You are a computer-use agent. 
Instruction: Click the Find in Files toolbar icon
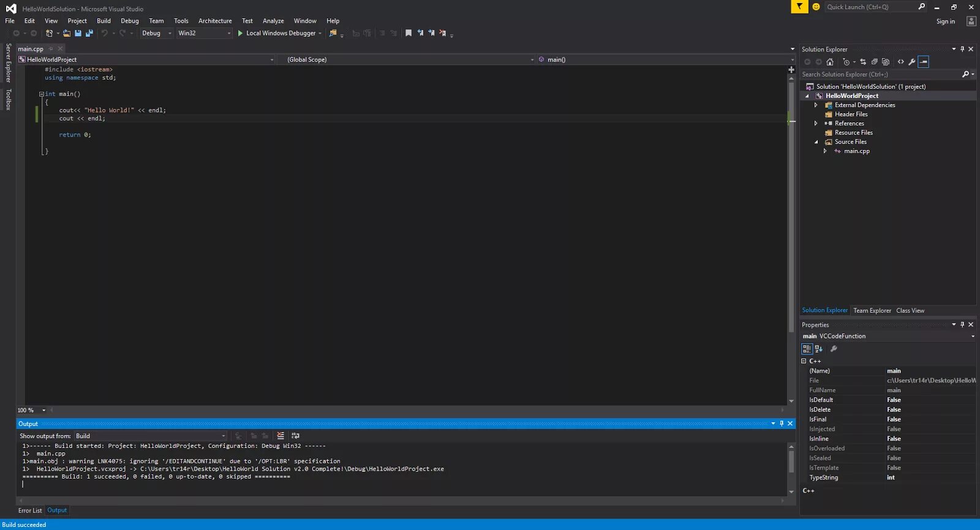click(333, 33)
